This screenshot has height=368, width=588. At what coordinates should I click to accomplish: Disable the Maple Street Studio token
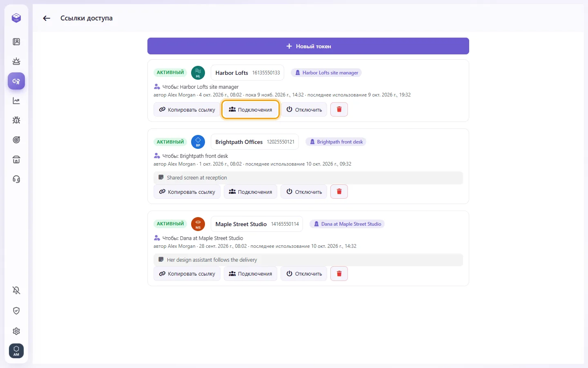tap(304, 274)
